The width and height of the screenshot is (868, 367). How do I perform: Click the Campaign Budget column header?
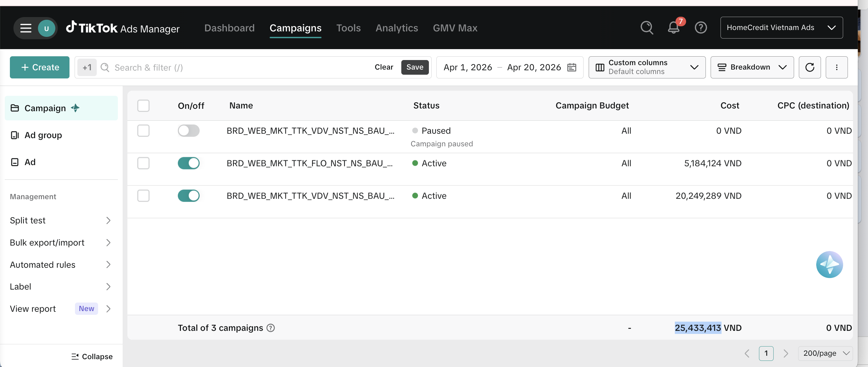click(592, 106)
